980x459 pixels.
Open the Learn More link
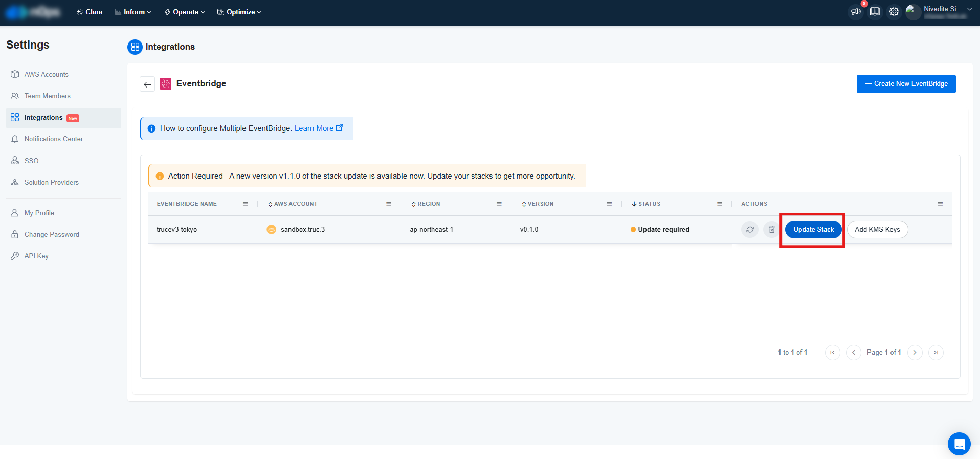[x=318, y=128]
